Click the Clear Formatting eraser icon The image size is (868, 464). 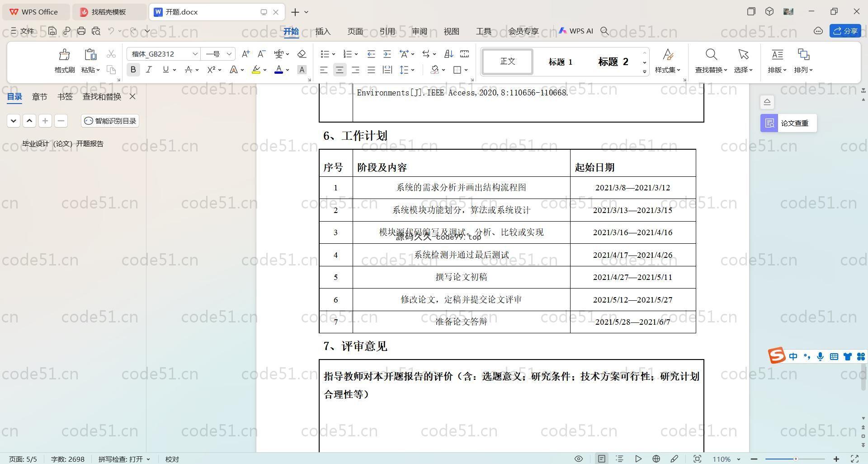(302, 54)
